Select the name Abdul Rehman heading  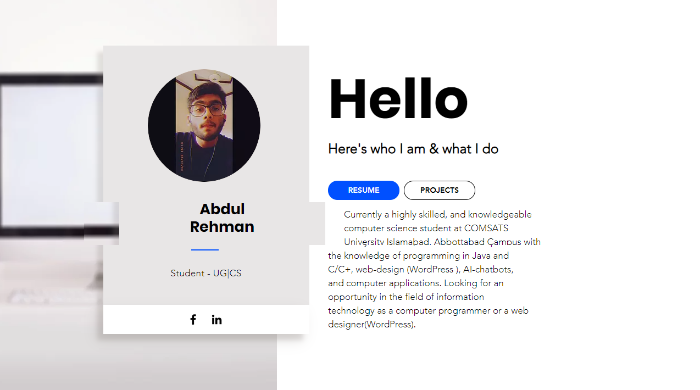[x=222, y=218]
